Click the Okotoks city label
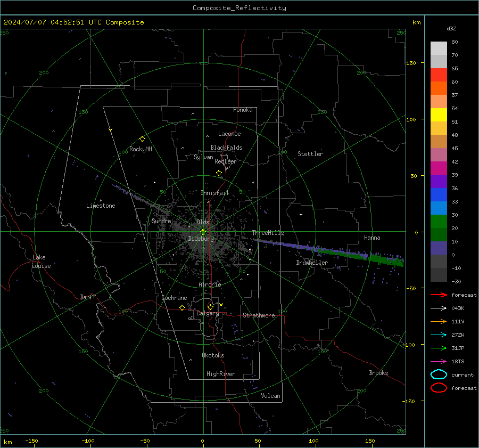The image size is (479, 448). point(213,355)
